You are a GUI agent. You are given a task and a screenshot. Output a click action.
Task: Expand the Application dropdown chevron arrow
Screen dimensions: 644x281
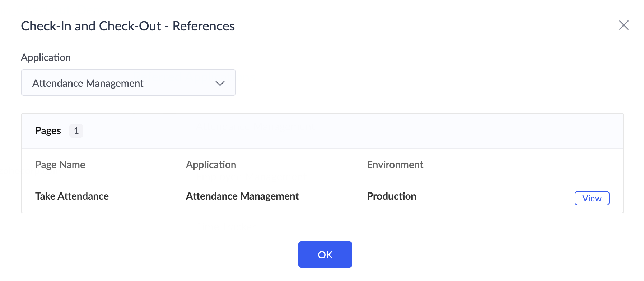pos(220,83)
